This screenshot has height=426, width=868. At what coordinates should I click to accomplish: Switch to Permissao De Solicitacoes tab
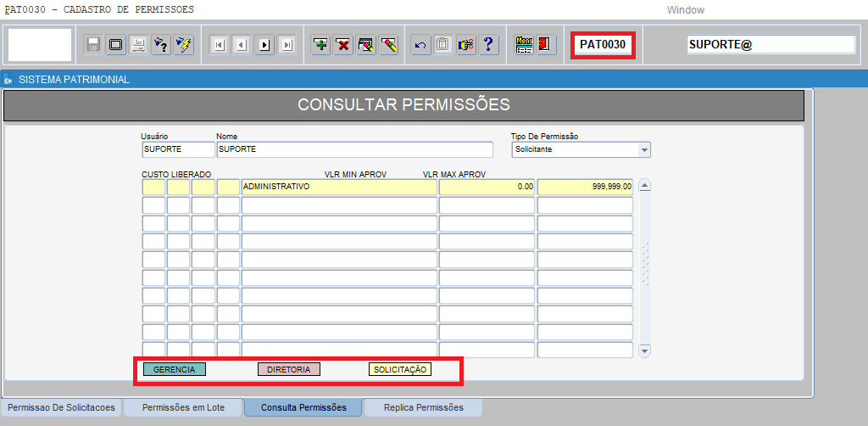point(61,407)
